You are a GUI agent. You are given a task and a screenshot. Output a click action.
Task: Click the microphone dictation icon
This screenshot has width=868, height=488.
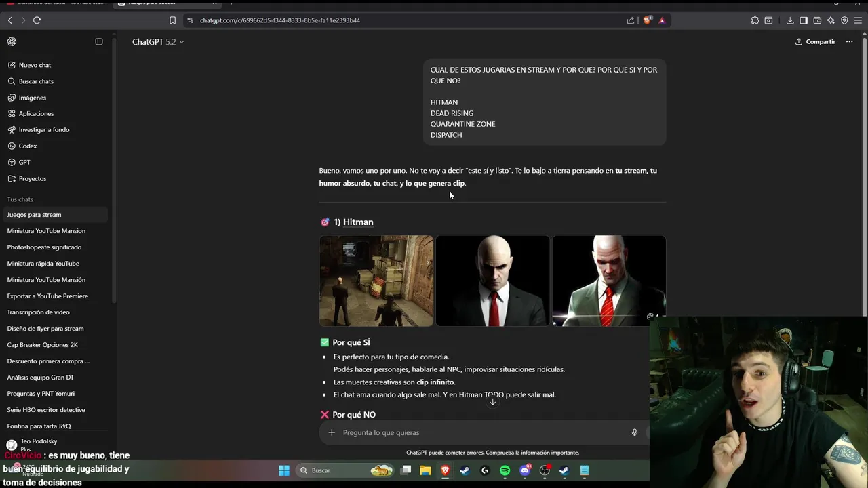(x=635, y=432)
